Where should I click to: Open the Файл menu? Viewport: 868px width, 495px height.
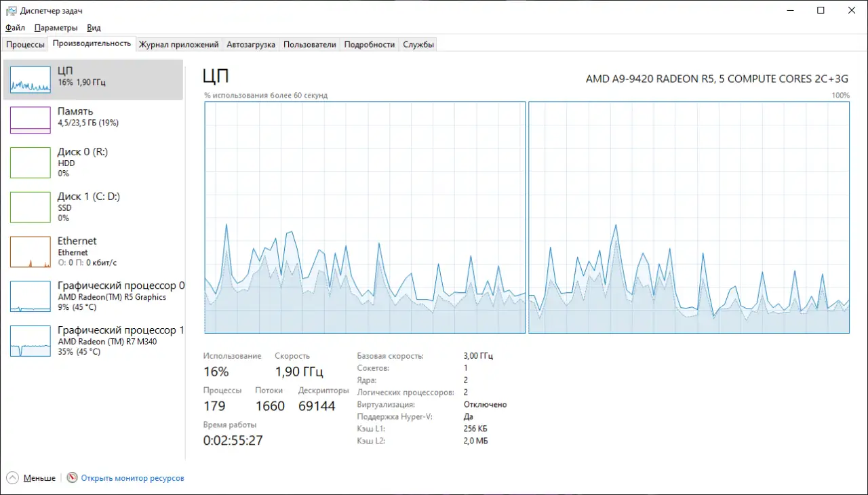pyautogui.click(x=15, y=28)
